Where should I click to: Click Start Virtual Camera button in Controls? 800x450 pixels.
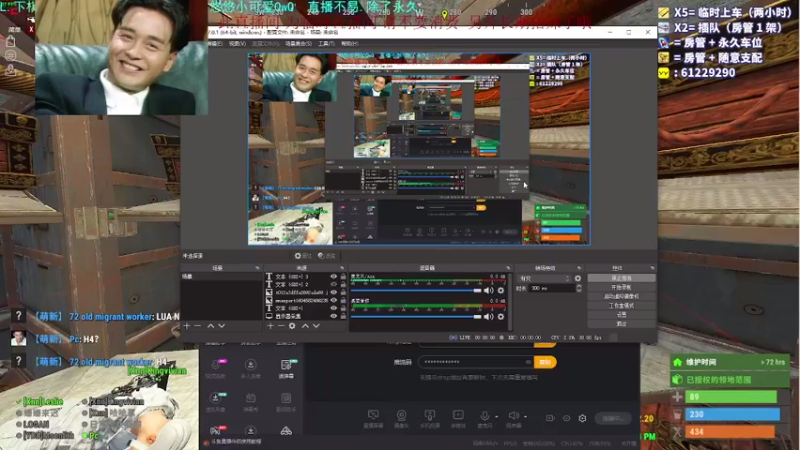[x=621, y=296]
